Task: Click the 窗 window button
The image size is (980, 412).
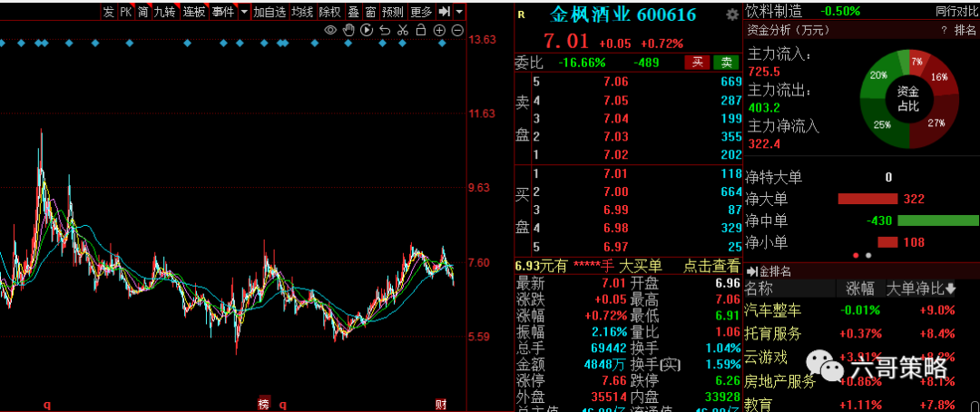Action: pyautogui.click(x=370, y=12)
